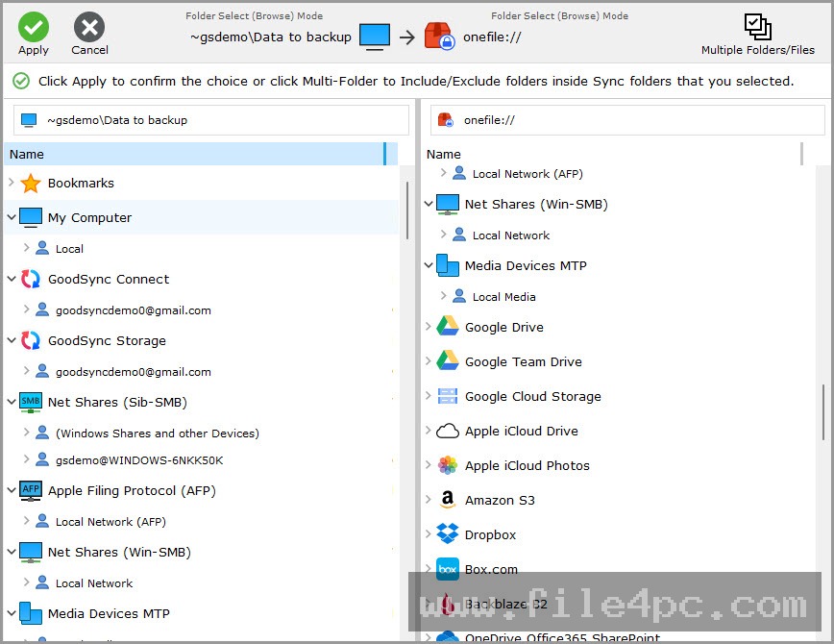The width and height of the screenshot is (834, 644).
Task: Expand the Bookmarks node
Action: pyautogui.click(x=12, y=183)
